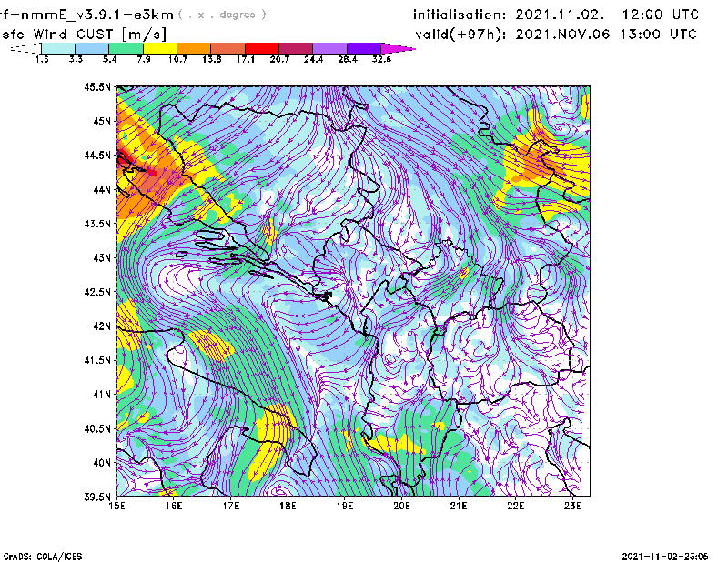Click the 45N latitude label
This screenshot has width=728, height=562.
point(102,121)
